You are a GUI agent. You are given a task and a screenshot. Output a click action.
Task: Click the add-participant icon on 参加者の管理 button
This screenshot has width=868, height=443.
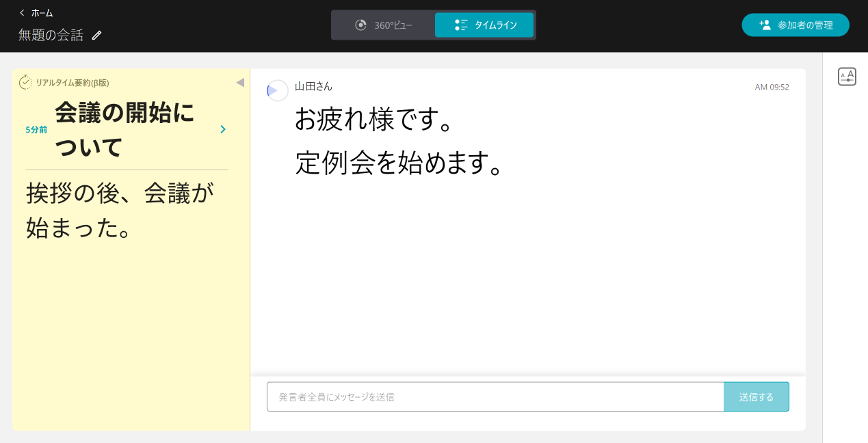(x=764, y=25)
